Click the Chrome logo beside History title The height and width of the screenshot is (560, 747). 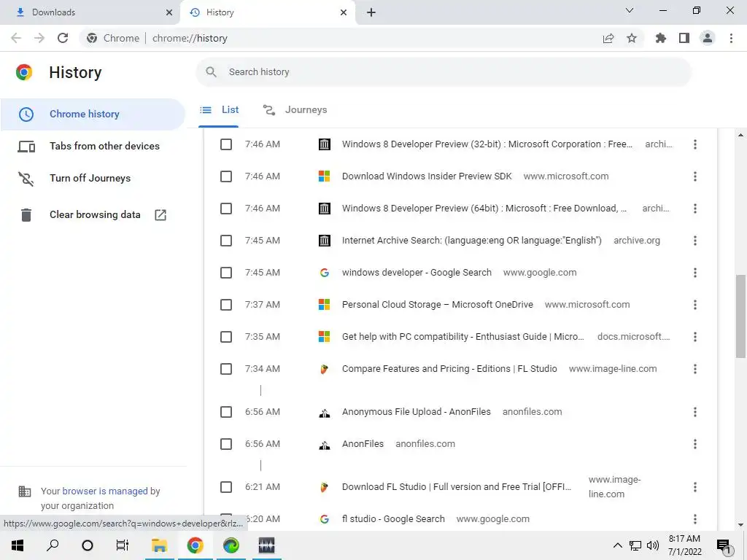[x=24, y=72]
